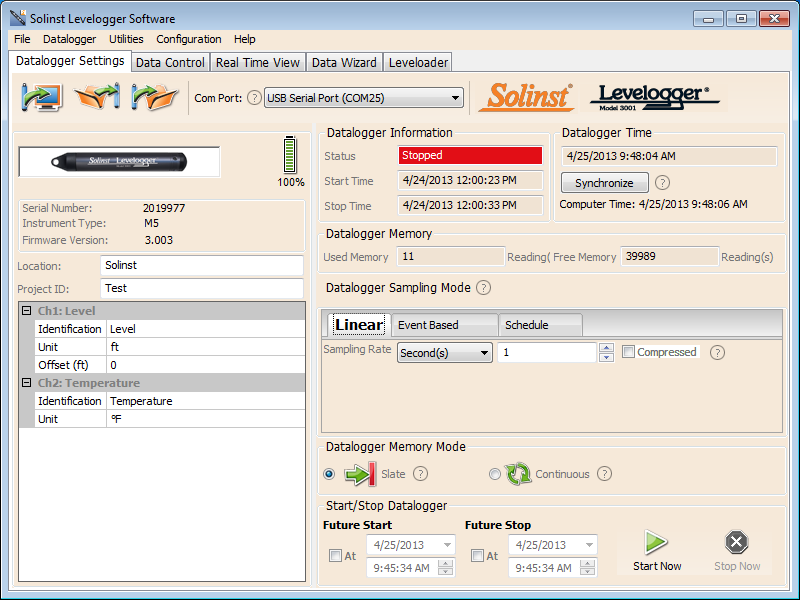Click the Stop Now label
The width and height of the screenshot is (800, 614).
coord(737,566)
